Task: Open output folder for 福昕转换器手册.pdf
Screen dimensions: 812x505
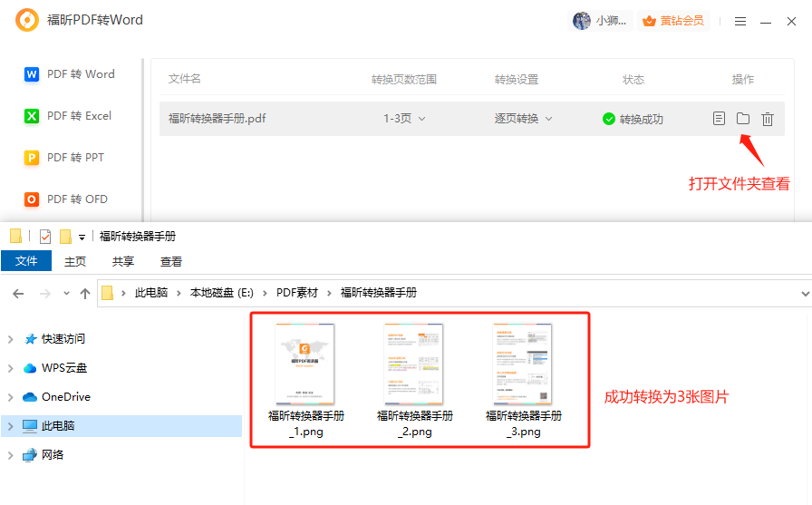Action: pyautogui.click(x=743, y=119)
